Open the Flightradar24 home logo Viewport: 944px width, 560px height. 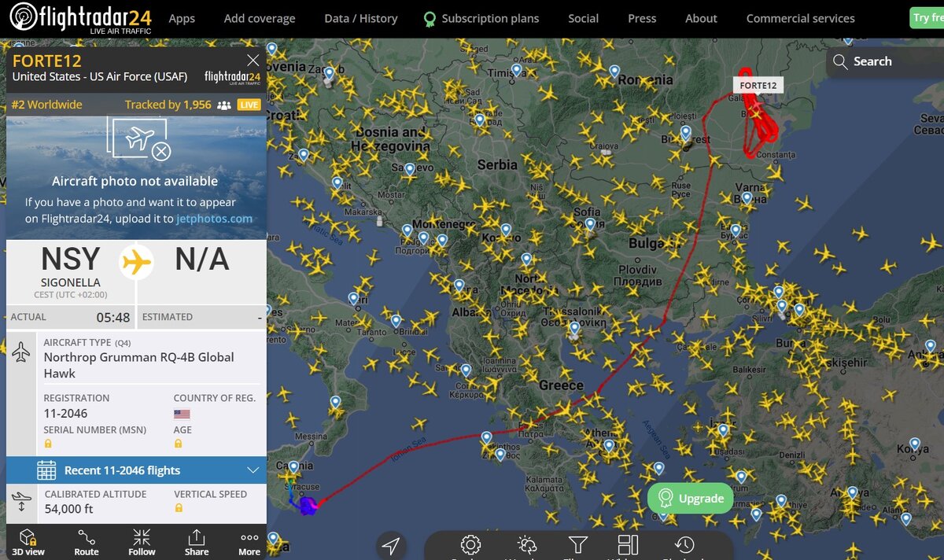point(80,19)
